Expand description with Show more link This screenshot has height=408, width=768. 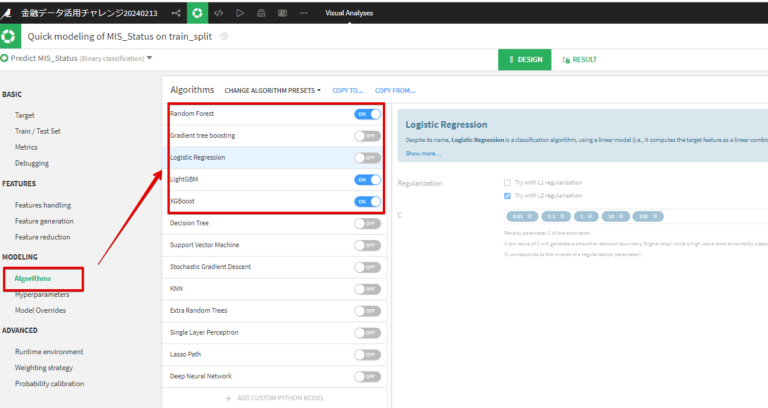(423, 153)
